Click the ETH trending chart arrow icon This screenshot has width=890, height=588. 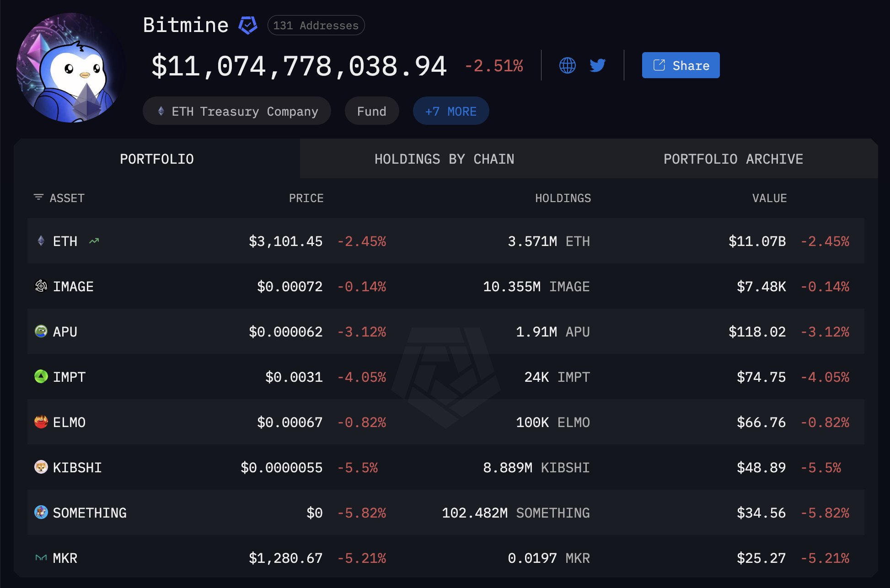click(94, 241)
